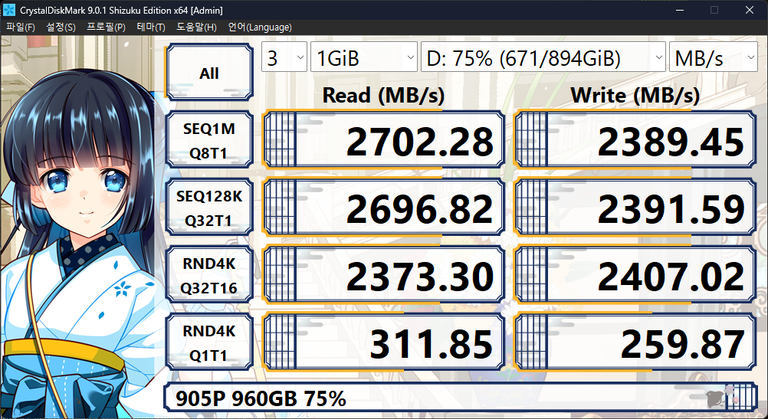Open the drive dropdown showing D: 75%
The height and width of the screenshot is (419, 768).
click(x=543, y=57)
